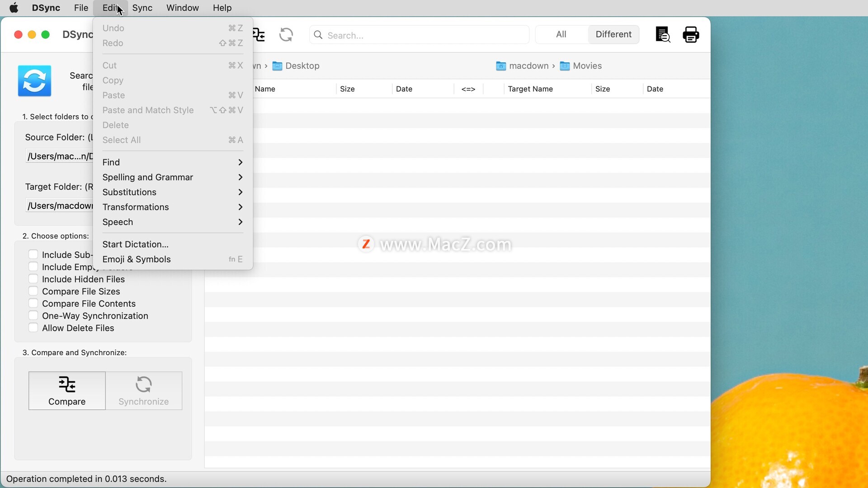Open the File menu
The image size is (868, 488).
(81, 8)
